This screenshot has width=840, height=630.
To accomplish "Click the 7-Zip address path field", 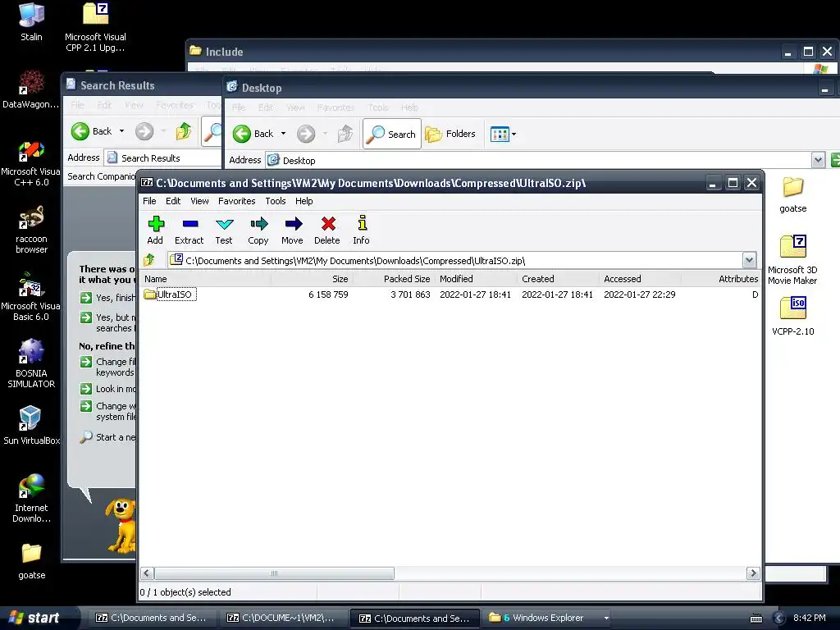I will coord(455,260).
